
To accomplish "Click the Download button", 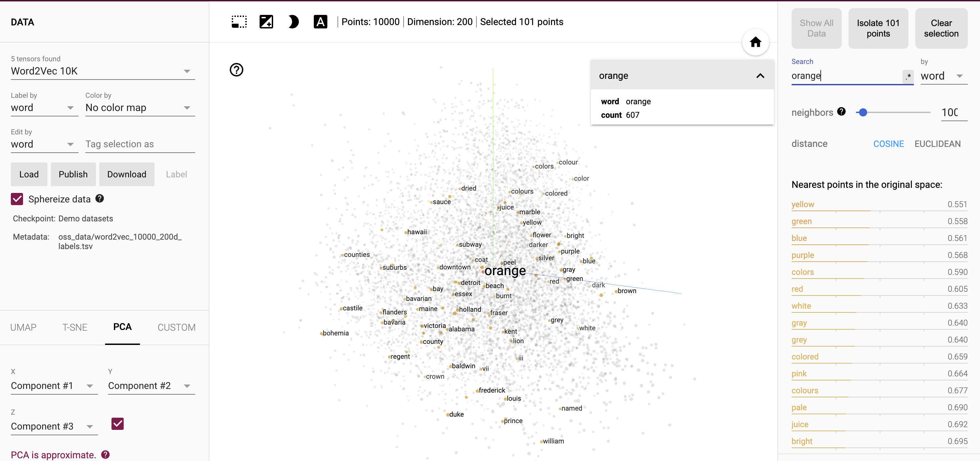I will pos(126,174).
